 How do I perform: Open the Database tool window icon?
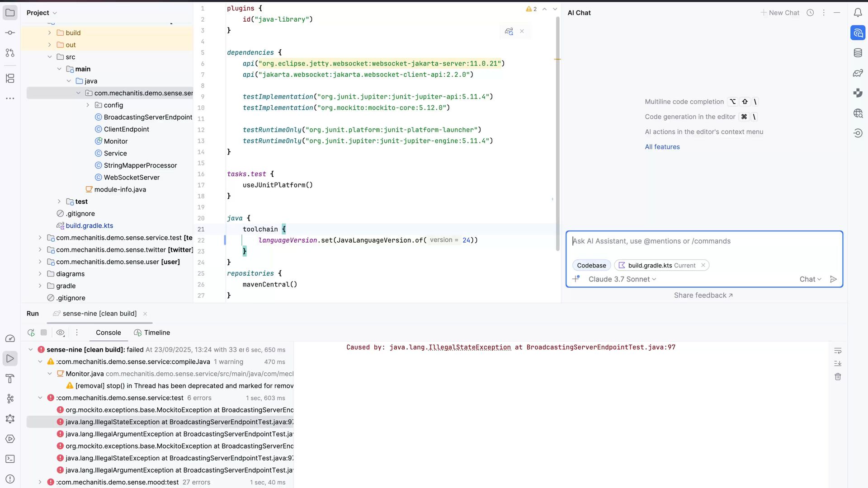[858, 53]
